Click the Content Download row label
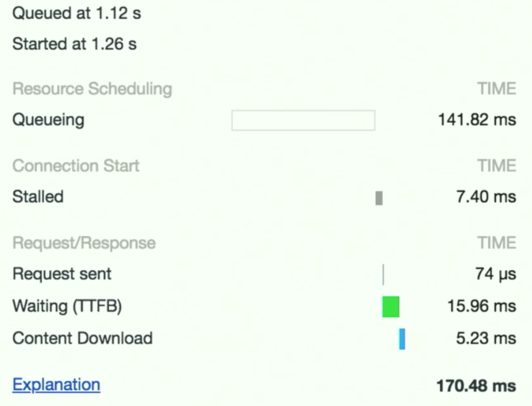Viewport: 532px width, 406px height. pos(82,338)
